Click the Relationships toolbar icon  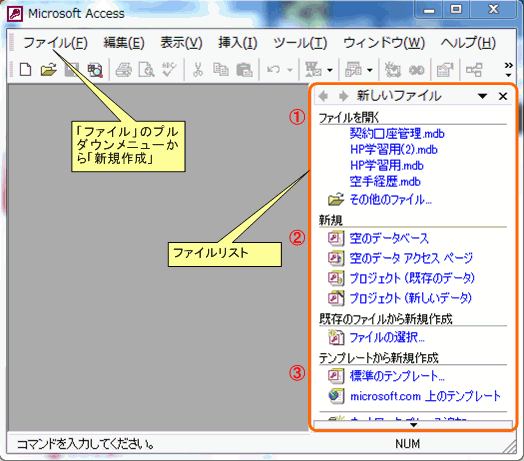474,70
